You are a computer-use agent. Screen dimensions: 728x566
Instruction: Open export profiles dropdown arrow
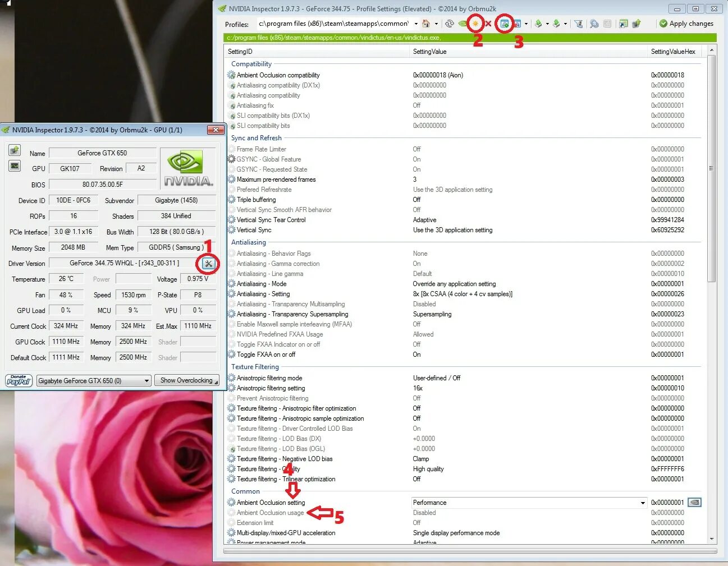click(x=547, y=24)
